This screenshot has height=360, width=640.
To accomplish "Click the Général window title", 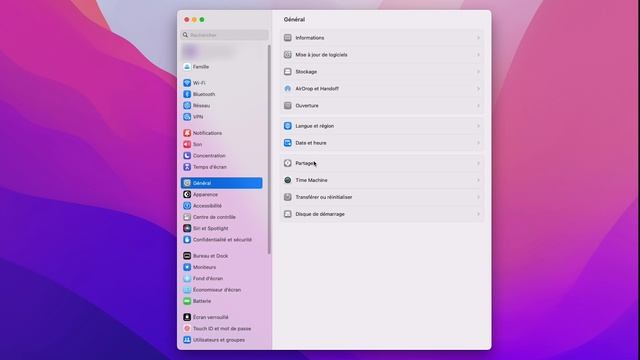I will coord(294,20).
